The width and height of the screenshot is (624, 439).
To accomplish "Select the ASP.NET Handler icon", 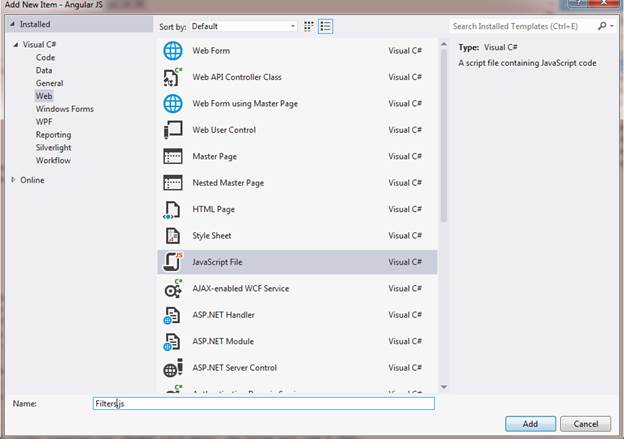I will pyautogui.click(x=172, y=315).
